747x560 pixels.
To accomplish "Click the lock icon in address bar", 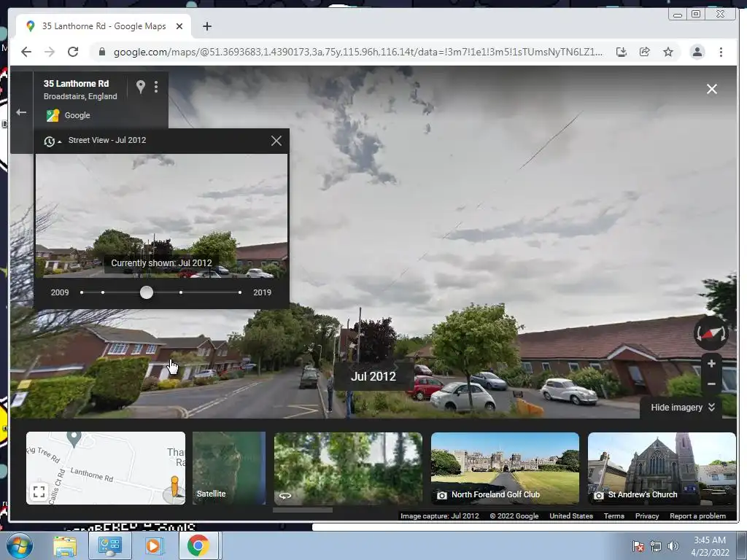I will (101, 52).
